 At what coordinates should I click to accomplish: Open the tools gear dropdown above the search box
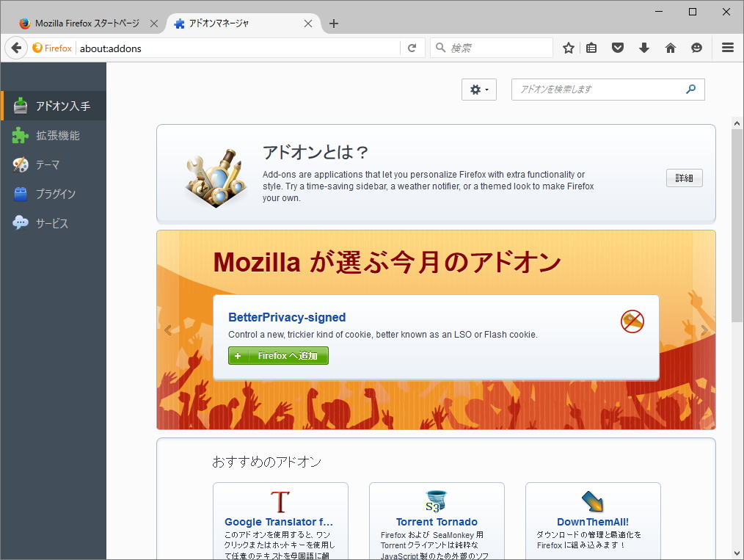pyautogui.click(x=478, y=89)
